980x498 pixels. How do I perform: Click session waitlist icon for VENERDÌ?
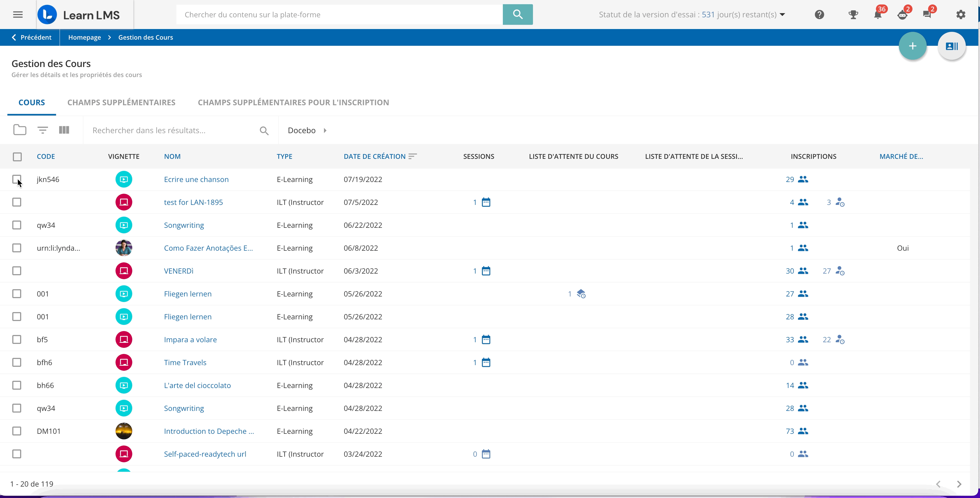click(840, 271)
